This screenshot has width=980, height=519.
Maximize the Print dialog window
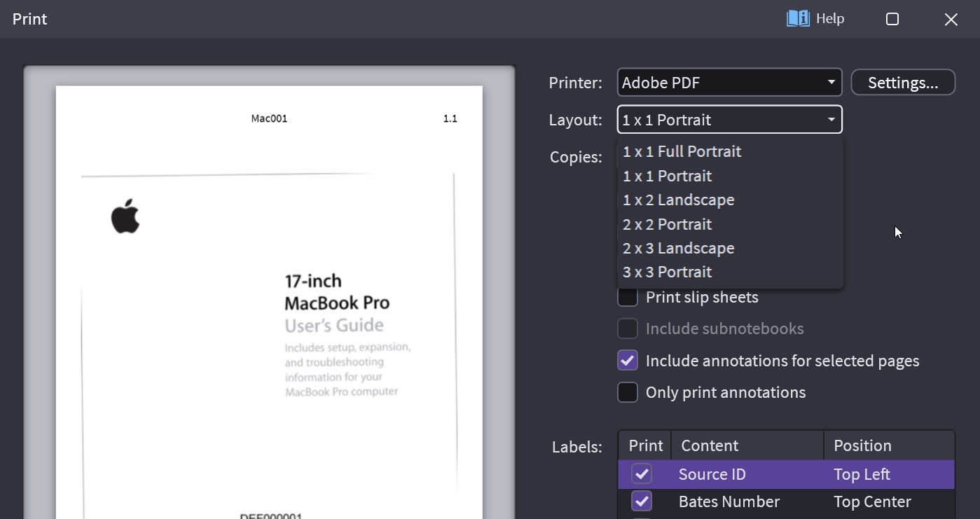892,19
